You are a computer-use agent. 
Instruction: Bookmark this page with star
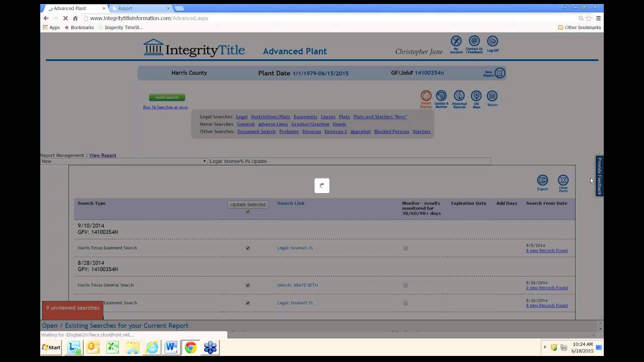(x=589, y=18)
